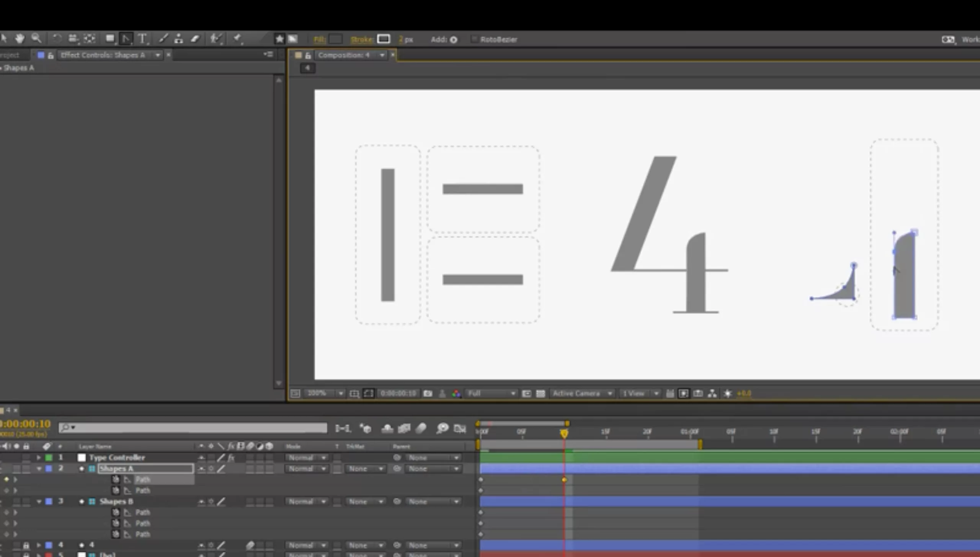Toggle stopwatch on first Shapes A Path
This screenshot has width=980, height=557.
pyautogui.click(x=116, y=479)
